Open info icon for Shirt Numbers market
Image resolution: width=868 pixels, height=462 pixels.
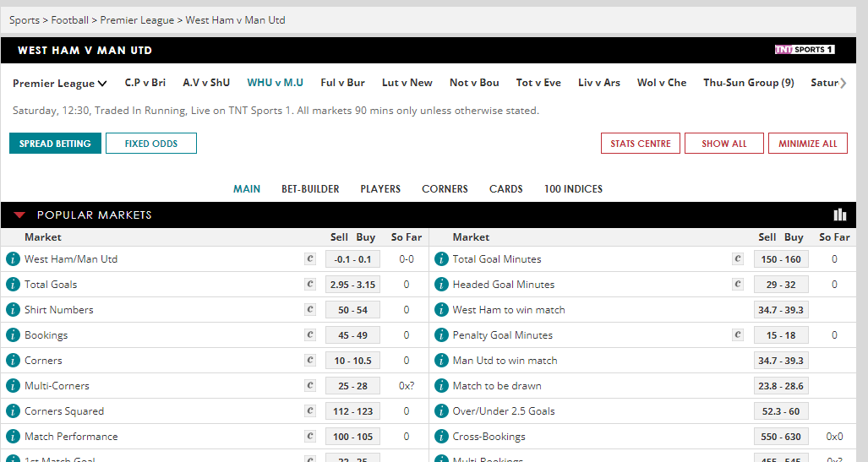(x=13, y=310)
